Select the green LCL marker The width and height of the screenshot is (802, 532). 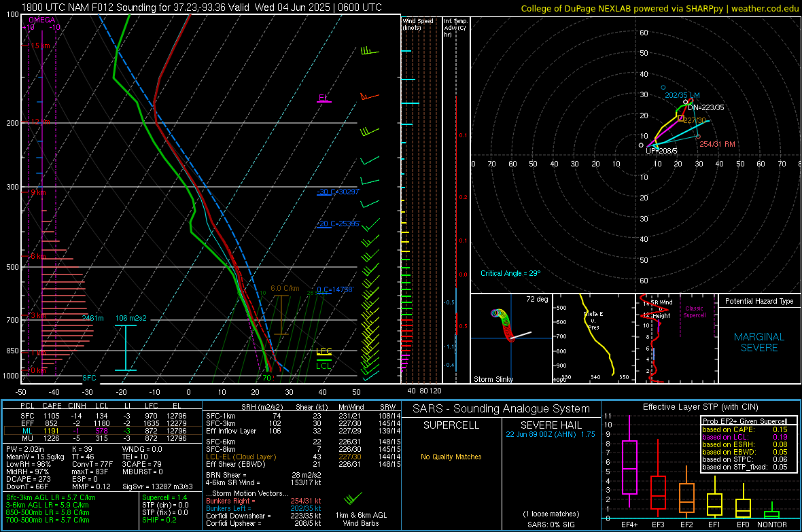(324, 366)
